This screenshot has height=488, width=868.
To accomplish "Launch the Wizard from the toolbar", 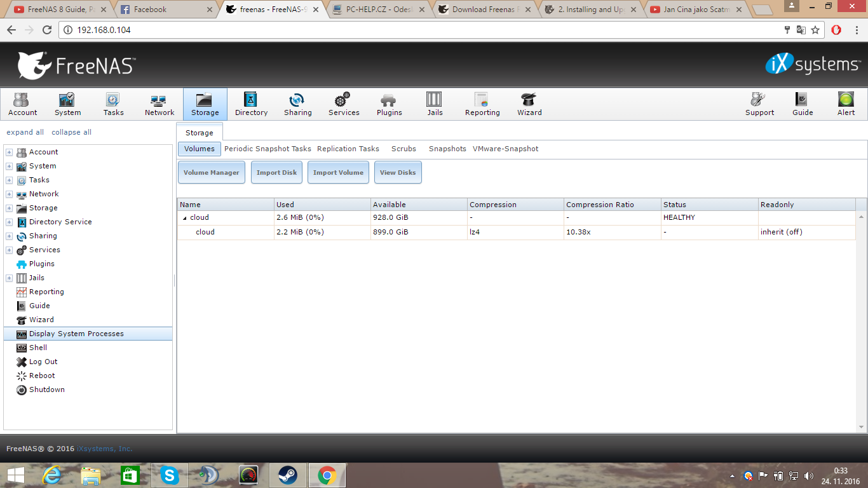I will point(529,104).
